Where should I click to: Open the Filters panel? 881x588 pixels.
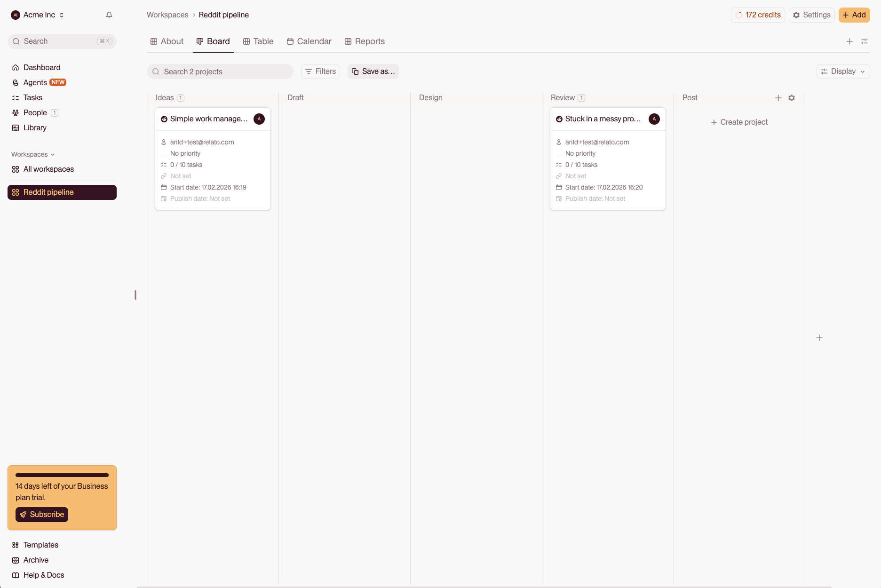tap(320, 71)
